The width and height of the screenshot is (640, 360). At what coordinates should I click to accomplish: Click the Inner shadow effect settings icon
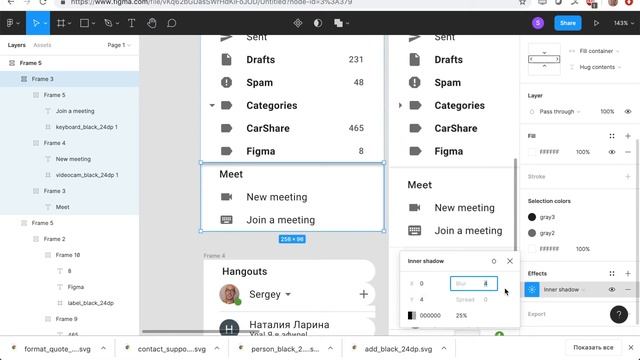pyautogui.click(x=532, y=289)
